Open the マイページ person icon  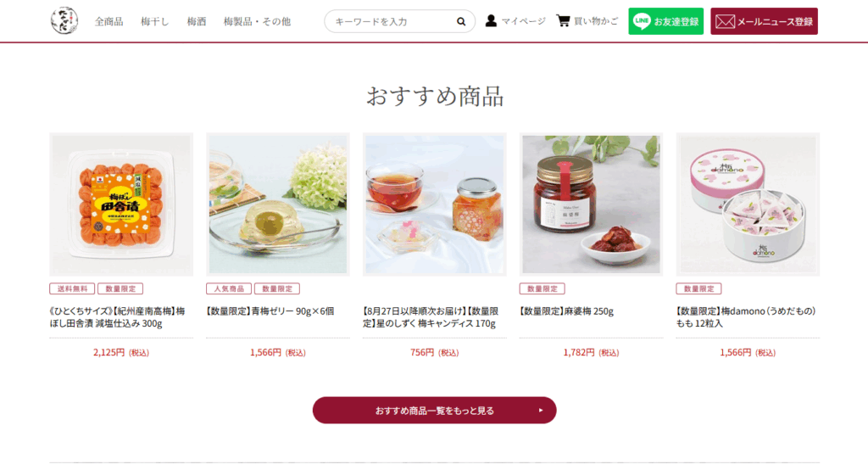(x=491, y=21)
